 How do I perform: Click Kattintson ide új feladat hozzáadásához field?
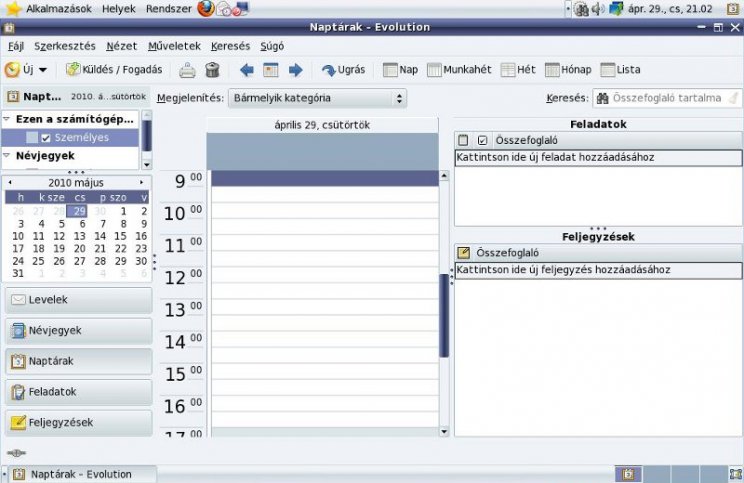point(598,158)
